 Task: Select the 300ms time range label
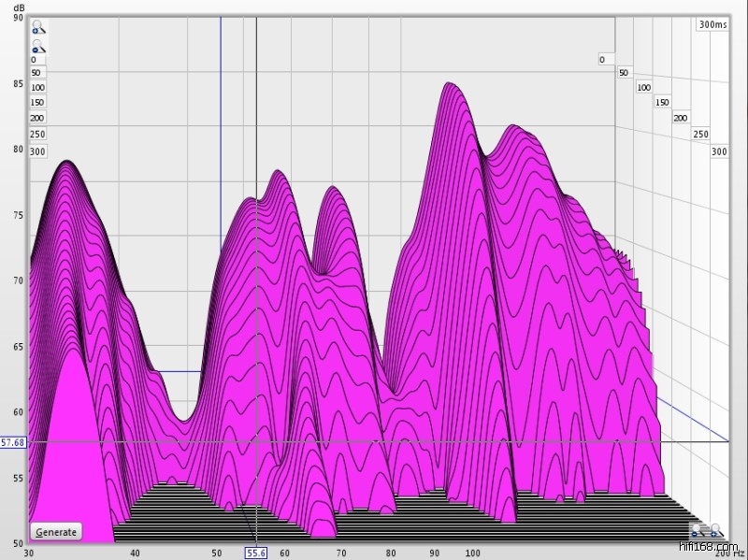point(712,25)
